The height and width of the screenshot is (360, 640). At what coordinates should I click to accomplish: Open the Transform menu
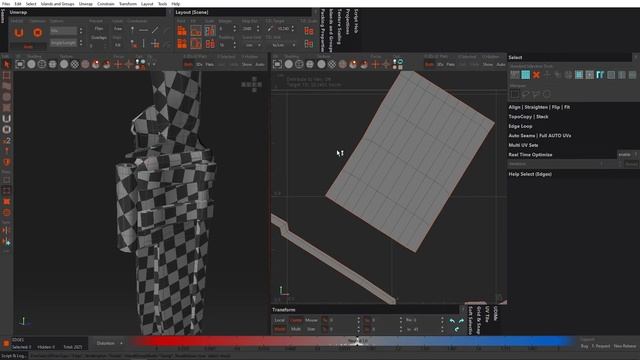click(x=128, y=4)
